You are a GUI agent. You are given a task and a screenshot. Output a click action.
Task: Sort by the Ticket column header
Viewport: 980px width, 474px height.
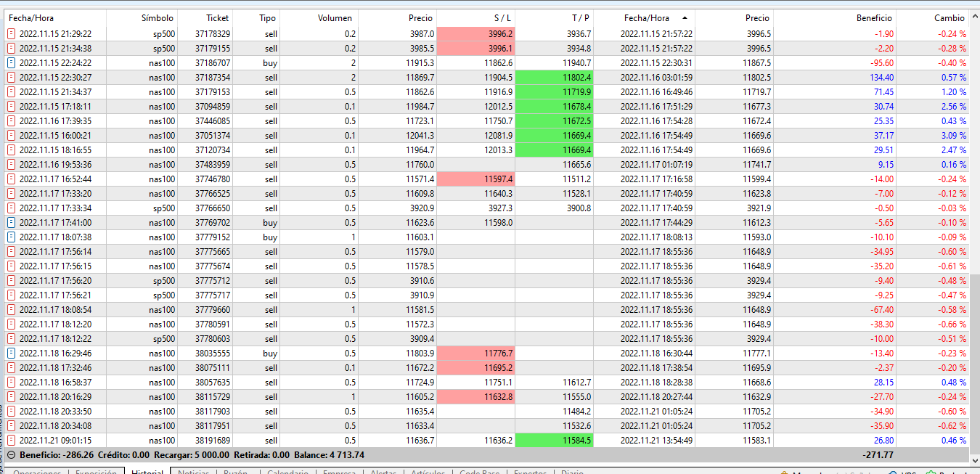tap(205, 18)
